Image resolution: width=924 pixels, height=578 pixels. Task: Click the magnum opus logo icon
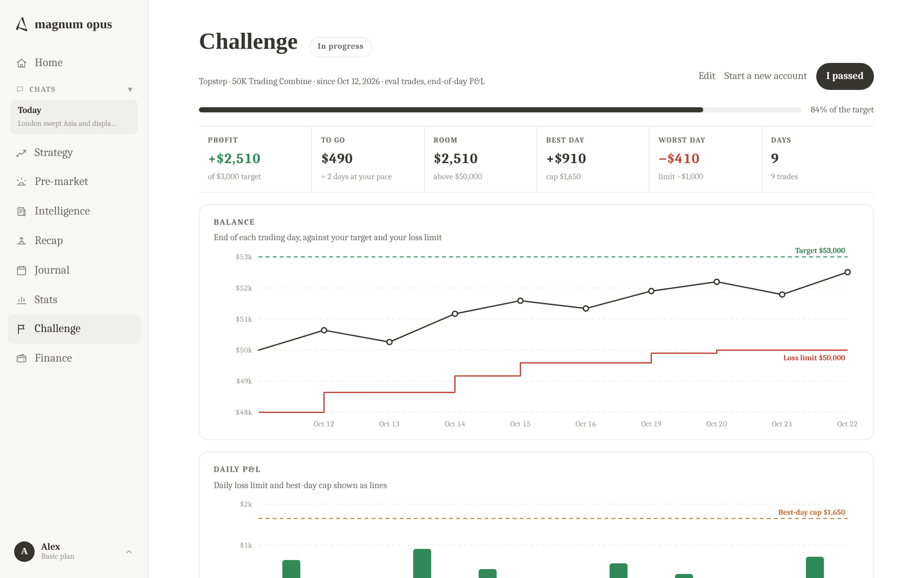(x=22, y=24)
